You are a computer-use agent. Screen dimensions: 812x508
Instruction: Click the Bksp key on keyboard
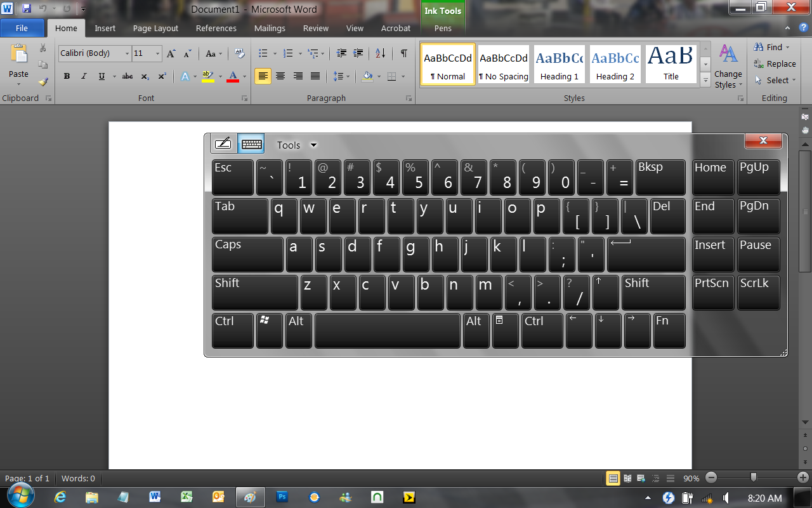pos(660,177)
